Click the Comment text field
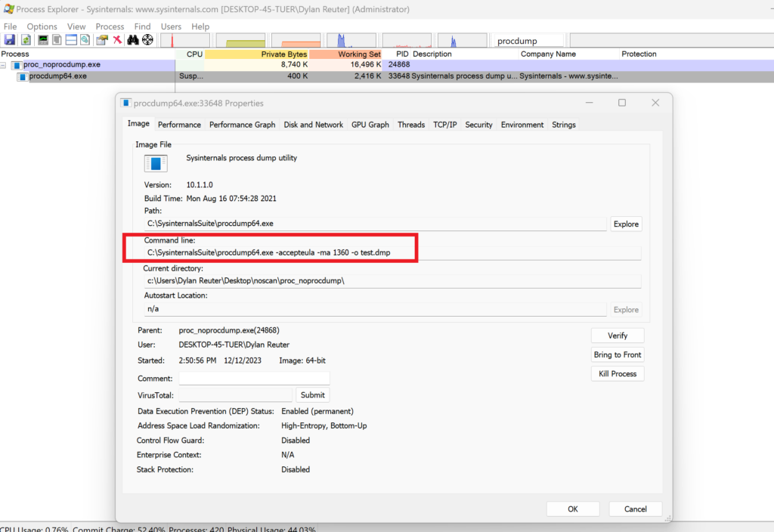The image size is (774, 532). coord(254,378)
